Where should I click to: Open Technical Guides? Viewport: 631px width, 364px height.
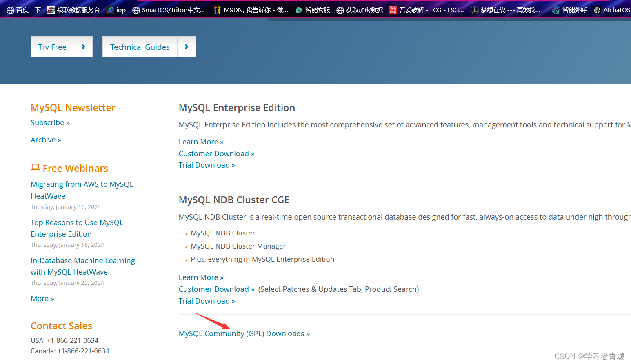point(140,47)
